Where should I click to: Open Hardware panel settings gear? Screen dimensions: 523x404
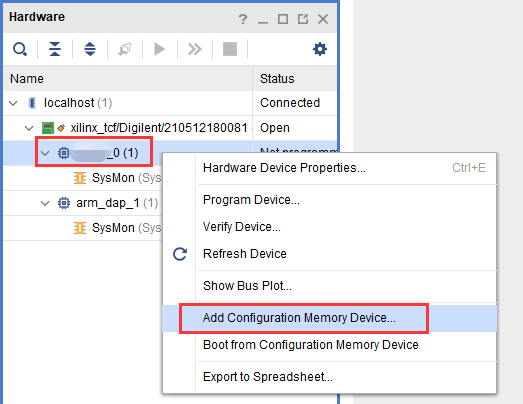pos(320,49)
